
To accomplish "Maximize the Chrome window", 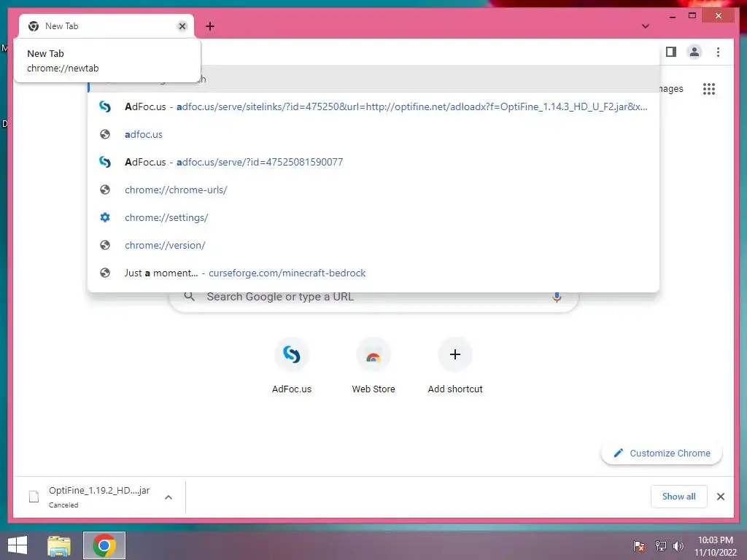I will pos(692,16).
